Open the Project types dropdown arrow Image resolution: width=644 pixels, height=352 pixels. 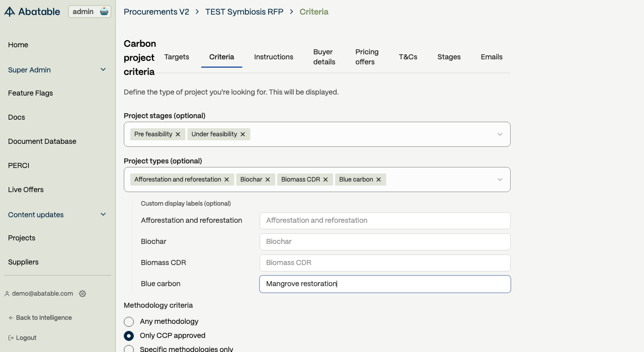(500, 180)
